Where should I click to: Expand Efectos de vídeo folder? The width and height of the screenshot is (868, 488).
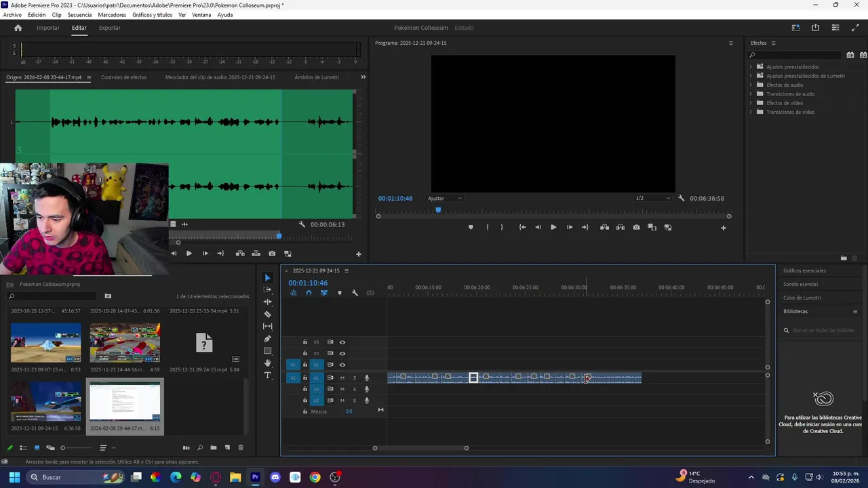pyautogui.click(x=751, y=103)
